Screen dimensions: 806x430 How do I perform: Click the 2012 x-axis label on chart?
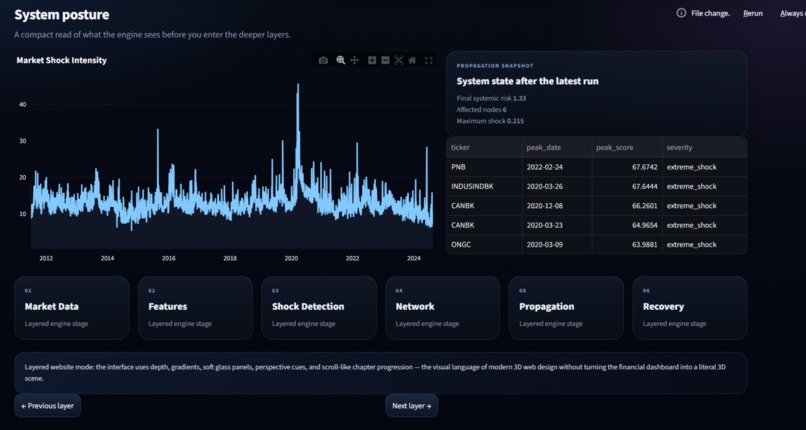click(x=46, y=258)
